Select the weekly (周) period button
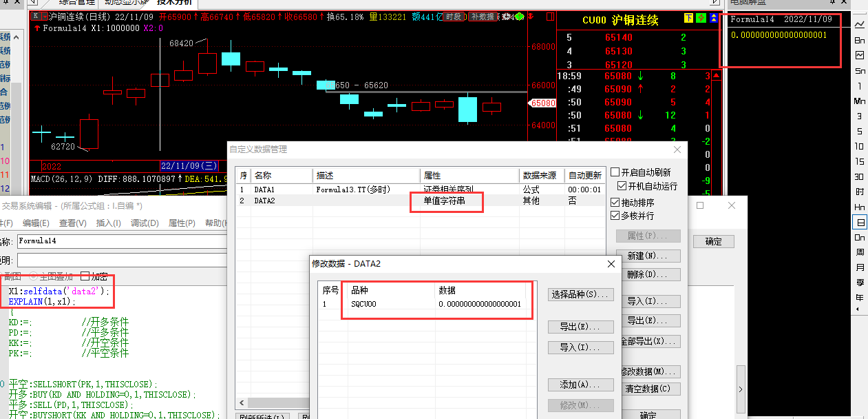868x419 pixels. 860,252
